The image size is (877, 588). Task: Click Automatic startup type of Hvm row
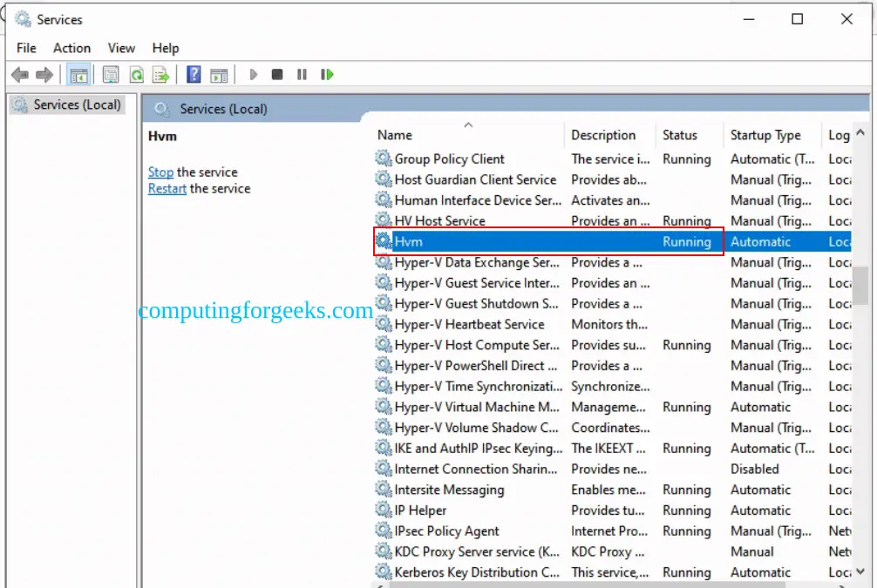pyautogui.click(x=761, y=241)
